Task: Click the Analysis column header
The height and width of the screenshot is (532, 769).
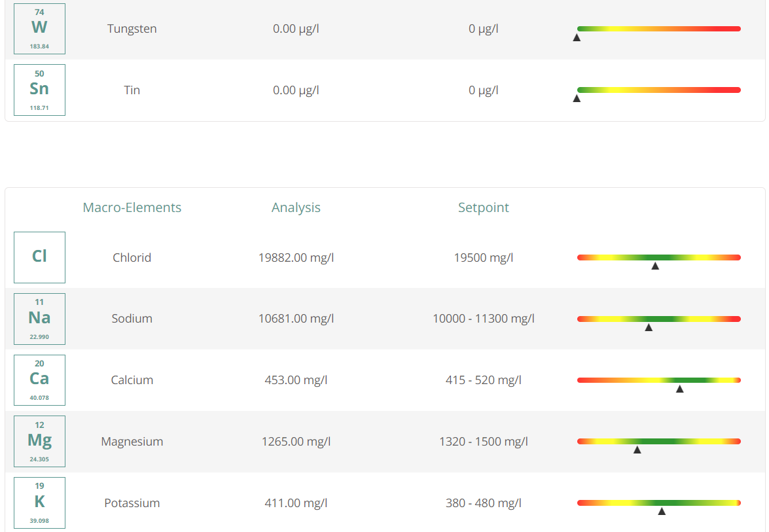Action: (296, 207)
